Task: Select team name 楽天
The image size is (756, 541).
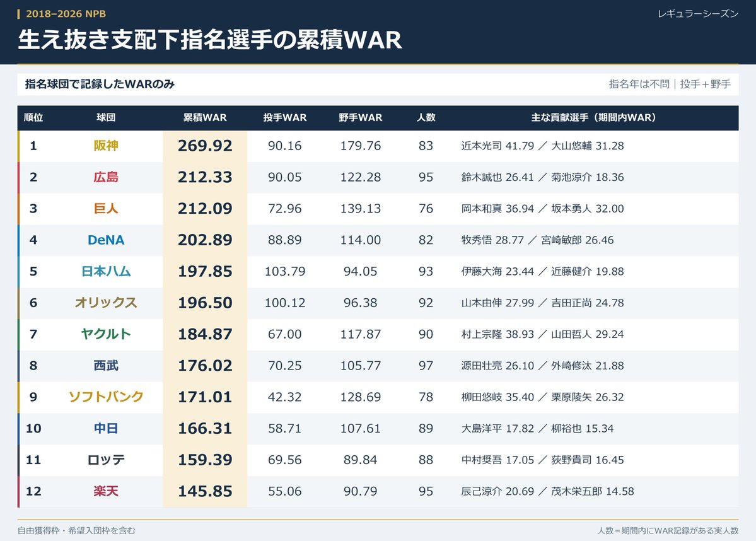Action: (105, 491)
